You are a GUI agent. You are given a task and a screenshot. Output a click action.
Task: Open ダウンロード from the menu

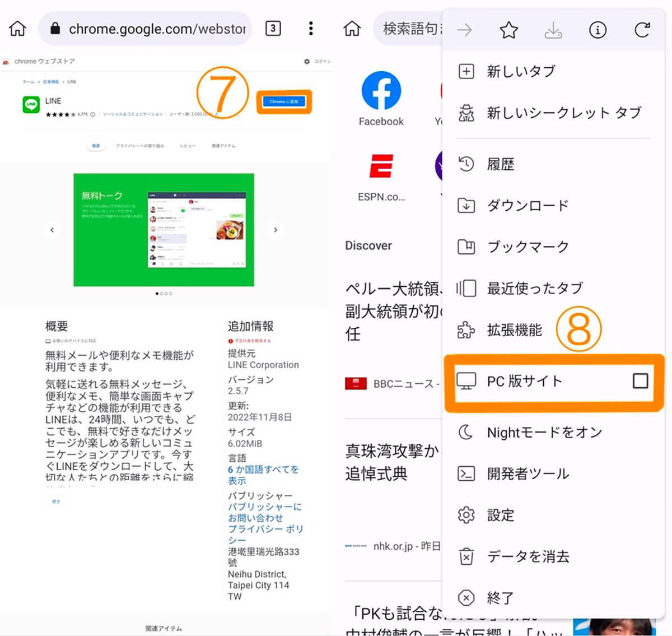[553, 206]
